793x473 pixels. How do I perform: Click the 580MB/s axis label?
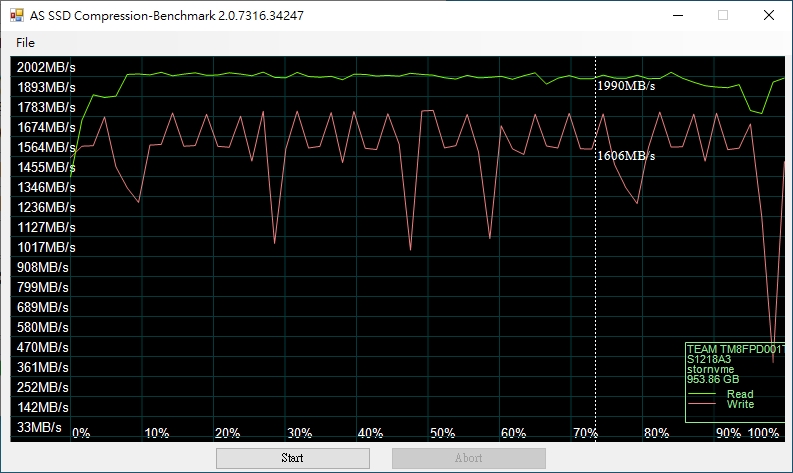[x=42, y=327]
